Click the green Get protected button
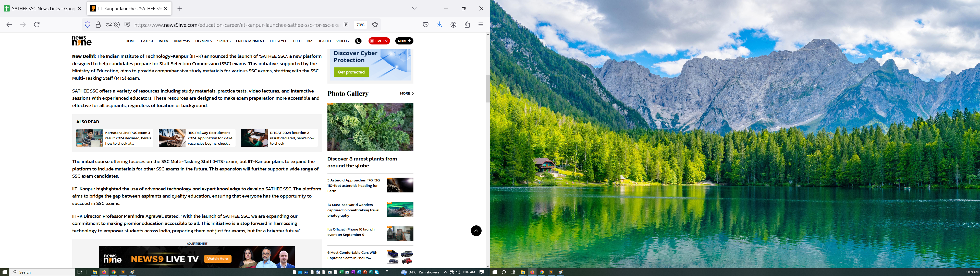Image resolution: width=980 pixels, height=276 pixels. [x=351, y=72]
